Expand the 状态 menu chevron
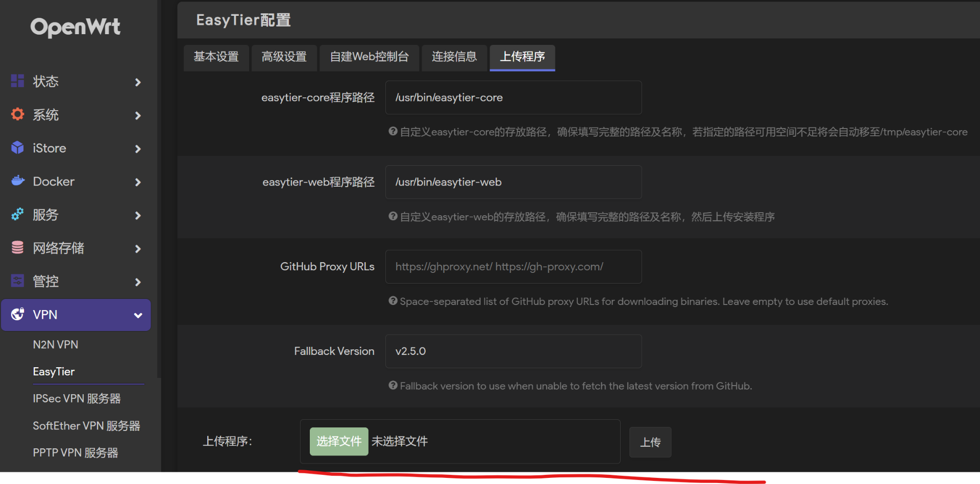The image size is (980, 484). tap(138, 82)
